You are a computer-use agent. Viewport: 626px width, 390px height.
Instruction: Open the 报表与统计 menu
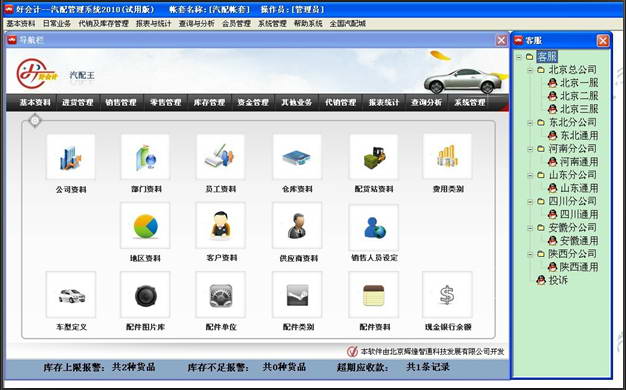153,24
